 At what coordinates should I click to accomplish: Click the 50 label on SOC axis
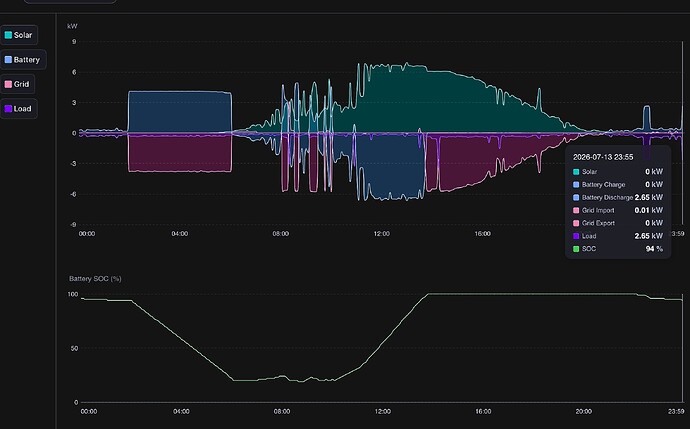pyautogui.click(x=74, y=348)
